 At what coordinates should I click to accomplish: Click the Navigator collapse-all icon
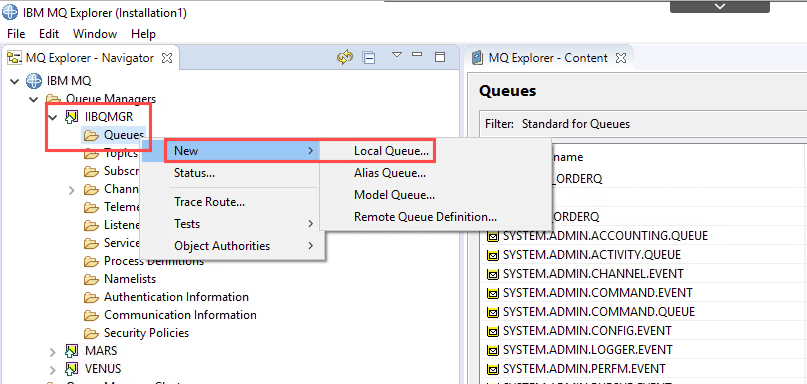click(x=369, y=58)
